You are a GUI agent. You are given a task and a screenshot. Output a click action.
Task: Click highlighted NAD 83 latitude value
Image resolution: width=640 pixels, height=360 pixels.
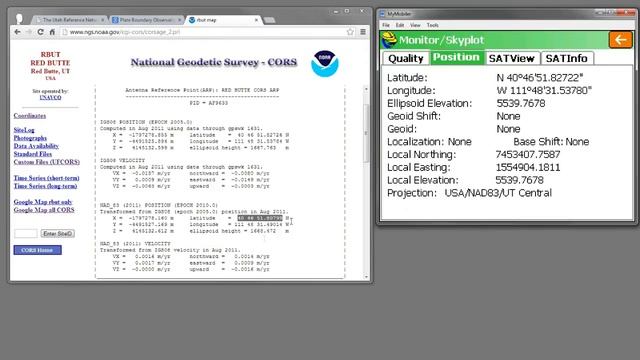pyautogui.click(x=260, y=218)
